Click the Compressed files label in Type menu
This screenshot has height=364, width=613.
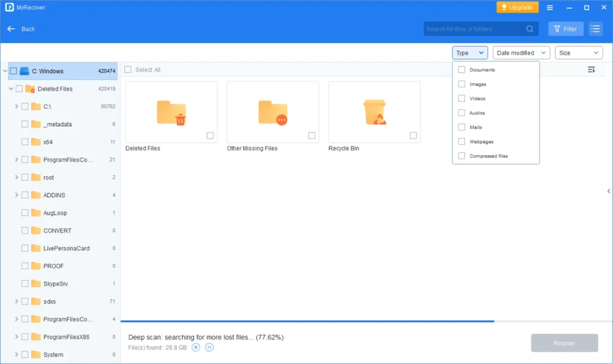tap(489, 156)
